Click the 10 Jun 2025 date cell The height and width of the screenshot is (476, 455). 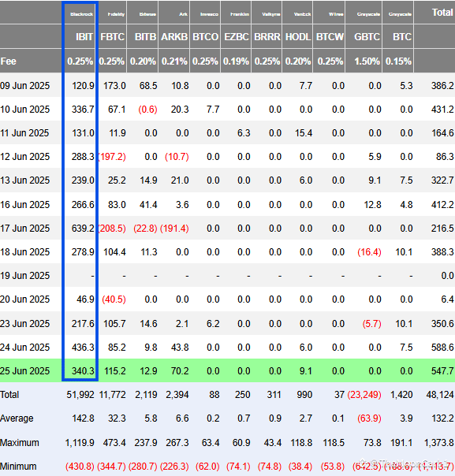point(25,110)
